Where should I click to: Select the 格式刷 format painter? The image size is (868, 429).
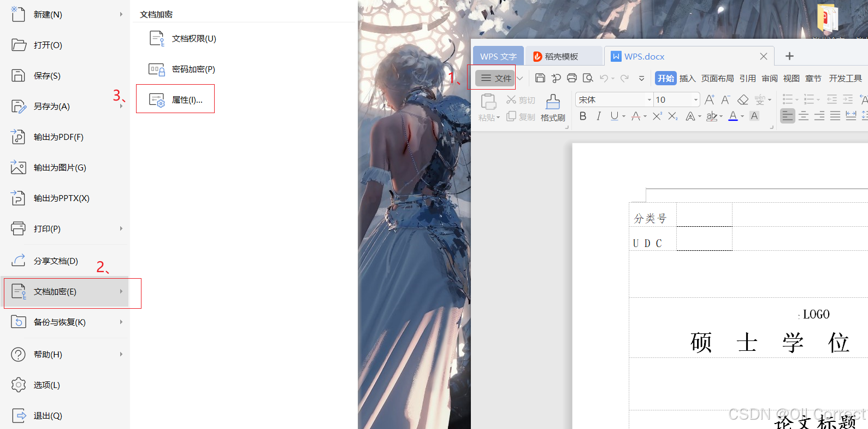click(553, 108)
